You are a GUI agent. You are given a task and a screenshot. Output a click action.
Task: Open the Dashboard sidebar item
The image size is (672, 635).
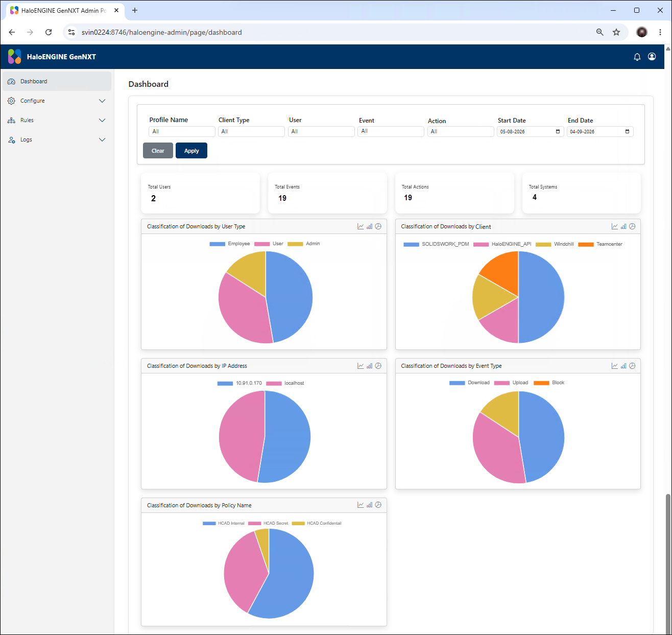[56, 81]
